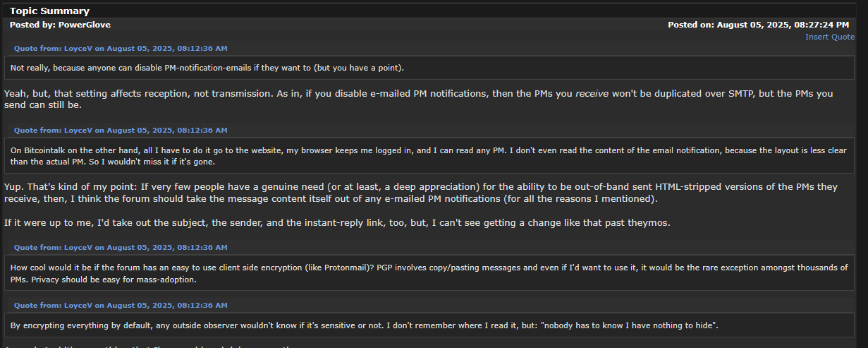This screenshot has height=348, width=868.
Task: Select the poster name PowerGlove
Action: (x=84, y=25)
